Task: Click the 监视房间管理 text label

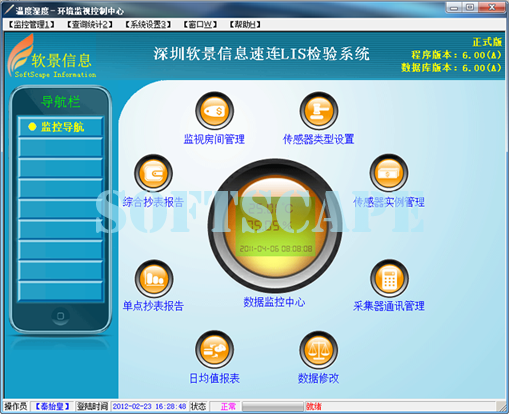Action: pyautogui.click(x=214, y=139)
